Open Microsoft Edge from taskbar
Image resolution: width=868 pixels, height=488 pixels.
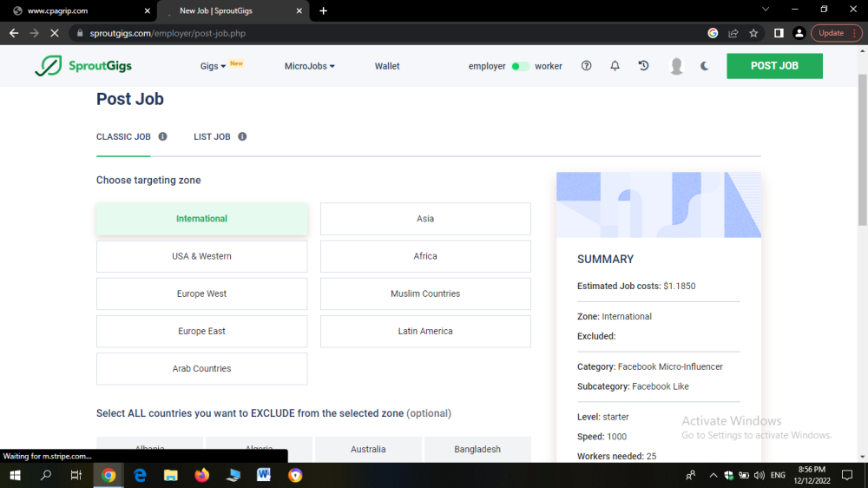(140, 475)
